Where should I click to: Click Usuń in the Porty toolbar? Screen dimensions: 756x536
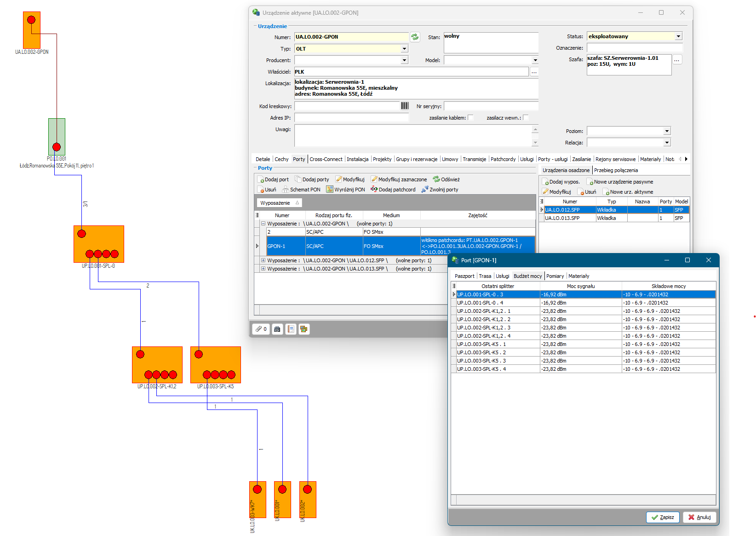pyautogui.click(x=267, y=190)
